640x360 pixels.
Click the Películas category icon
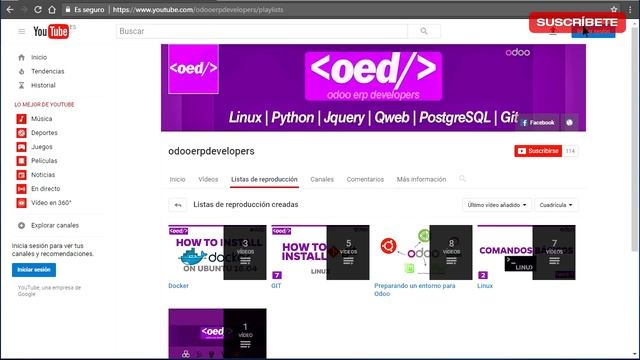pos(21,161)
